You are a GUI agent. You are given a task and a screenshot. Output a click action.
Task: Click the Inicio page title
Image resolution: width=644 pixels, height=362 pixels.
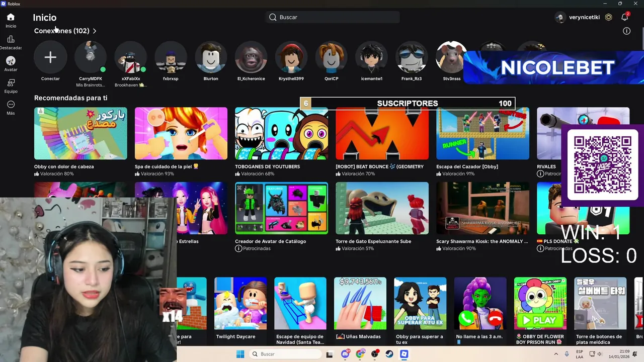pyautogui.click(x=45, y=18)
